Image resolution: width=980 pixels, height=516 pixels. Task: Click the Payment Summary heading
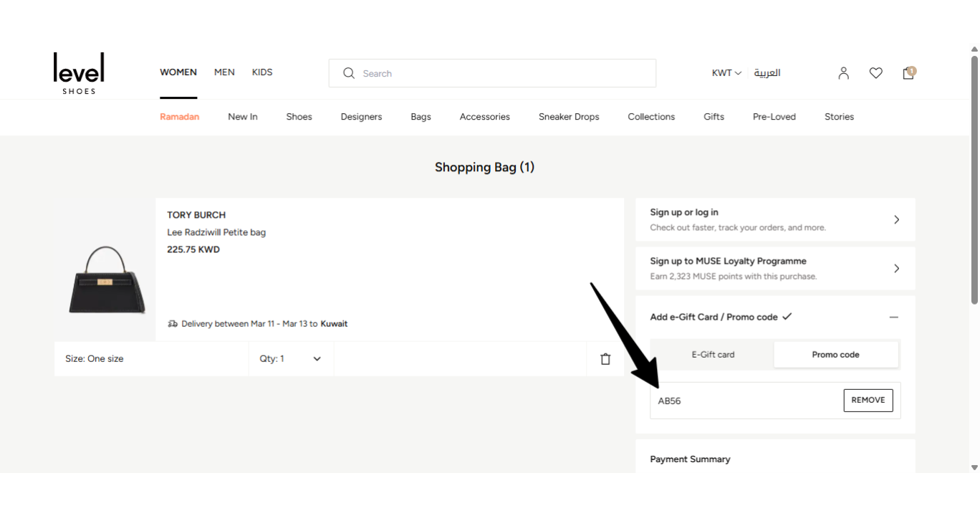(x=690, y=459)
